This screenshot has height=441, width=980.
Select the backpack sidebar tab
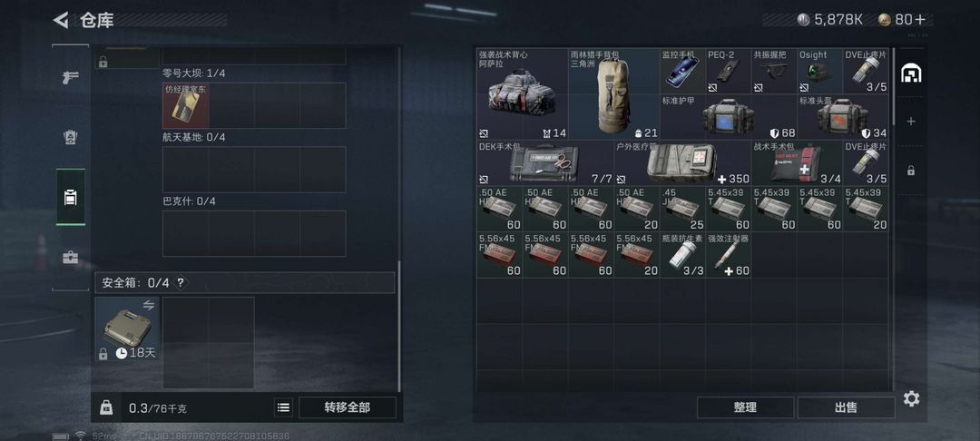[x=70, y=198]
